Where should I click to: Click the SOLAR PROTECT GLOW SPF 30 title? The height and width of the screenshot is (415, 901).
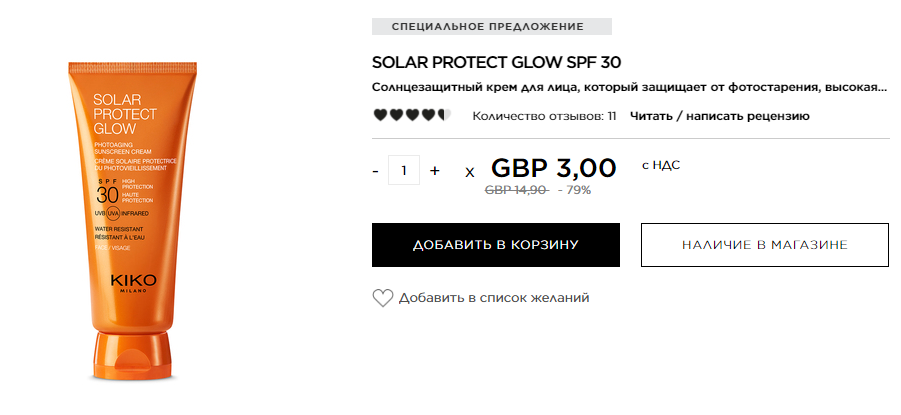click(496, 62)
